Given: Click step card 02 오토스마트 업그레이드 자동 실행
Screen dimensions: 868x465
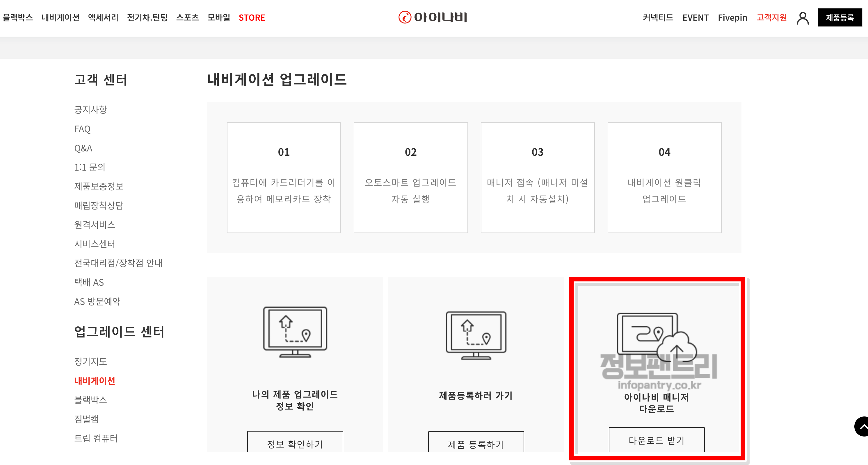Looking at the screenshot, I should coord(410,177).
